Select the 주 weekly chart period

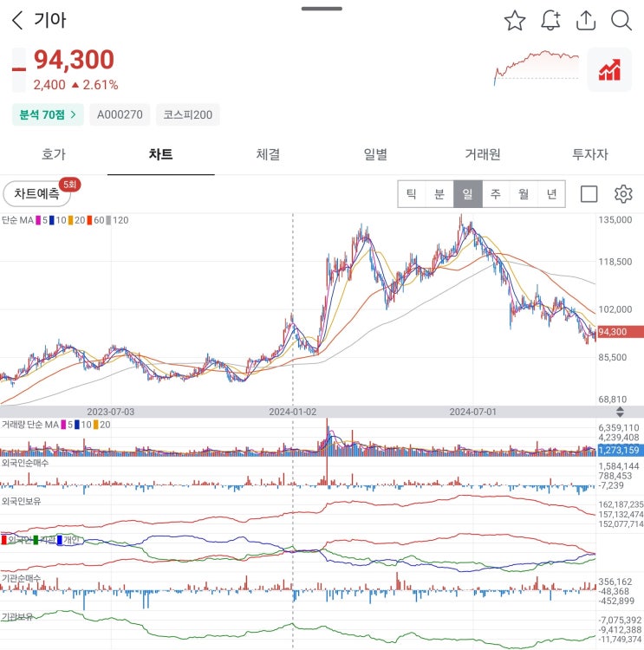click(496, 193)
